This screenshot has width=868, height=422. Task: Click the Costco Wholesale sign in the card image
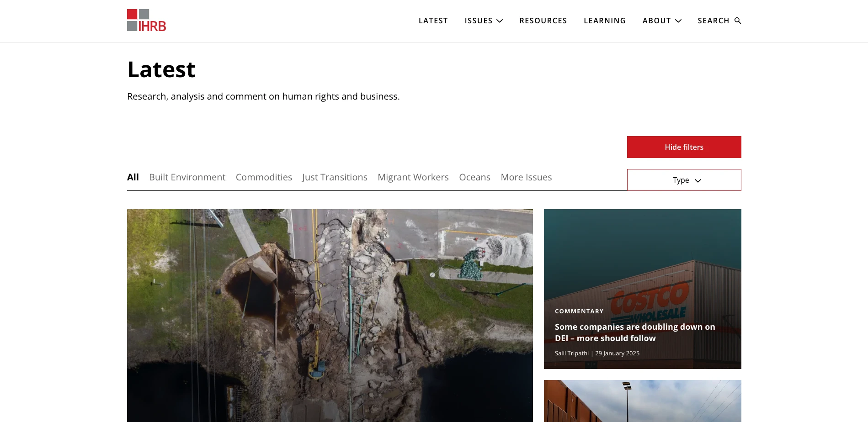click(x=650, y=303)
